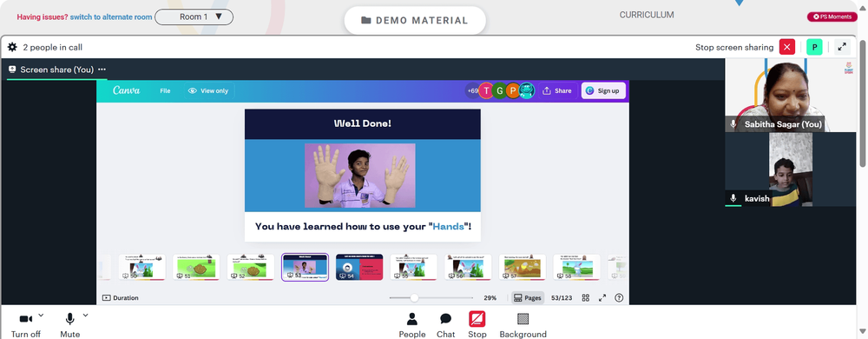Open the Demo Material tab

pyautogui.click(x=415, y=21)
